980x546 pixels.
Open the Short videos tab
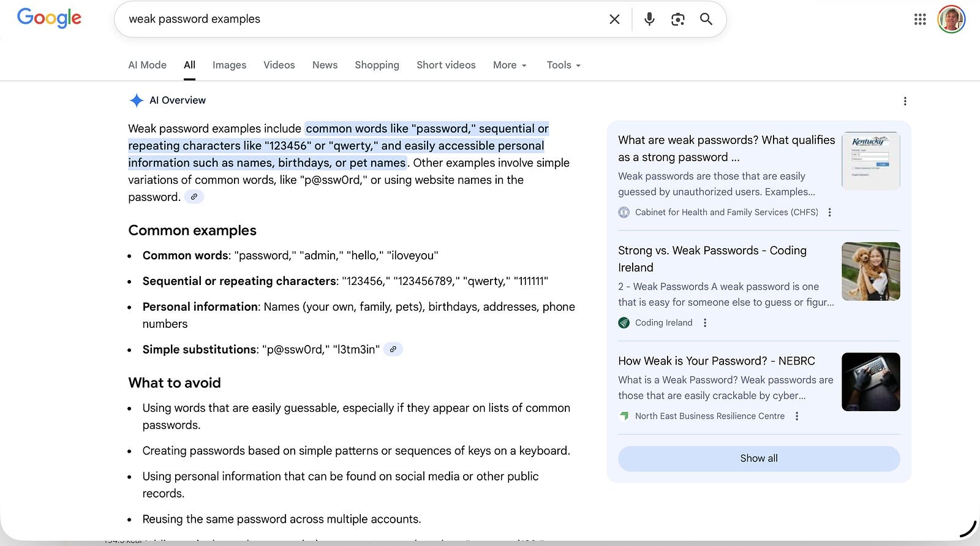click(446, 65)
